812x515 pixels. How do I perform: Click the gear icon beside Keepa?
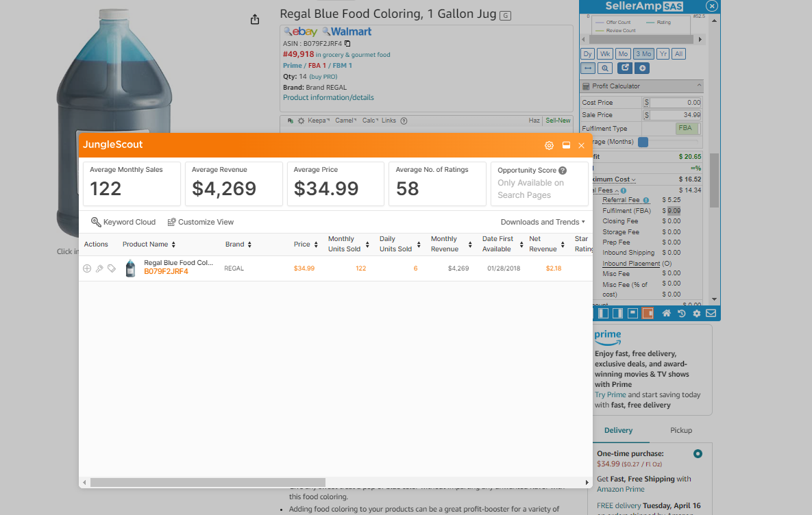coord(301,121)
